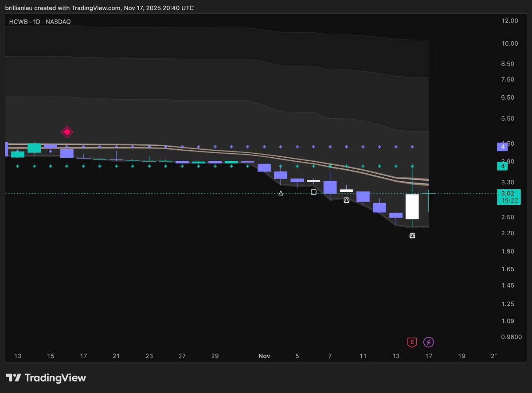
Task: Click the 1.65 price axis label
Action: [508, 269]
